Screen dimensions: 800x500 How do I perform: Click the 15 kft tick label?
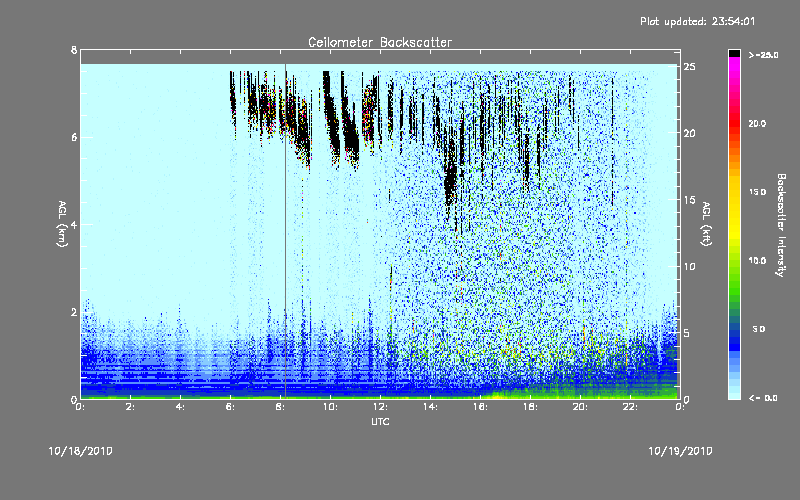(689, 200)
